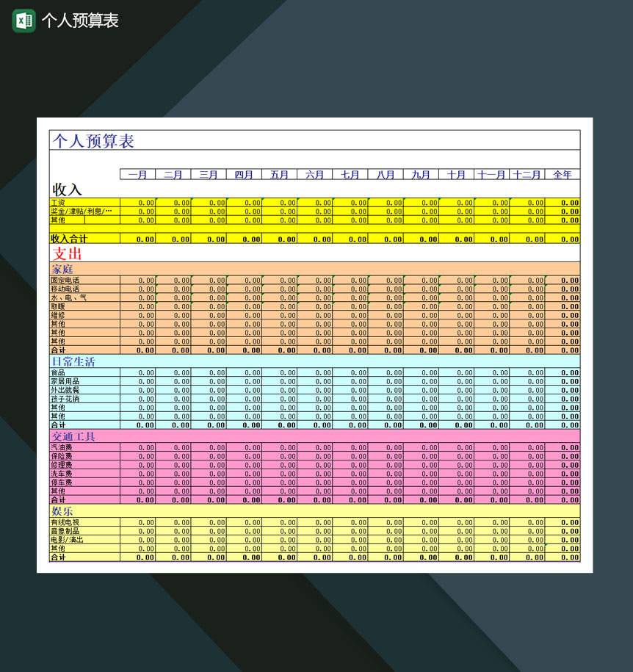The image size is (633, 672).
Task: Select the 有线电视 row label
Action: (x=62, y=522)
